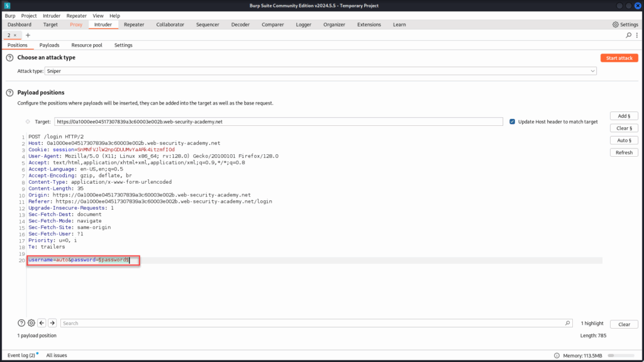Image resolution: width=644 pixels, height=362 pixels.
Task: Click the username=auto&password=§password§ body line
Action: point(79,260)
